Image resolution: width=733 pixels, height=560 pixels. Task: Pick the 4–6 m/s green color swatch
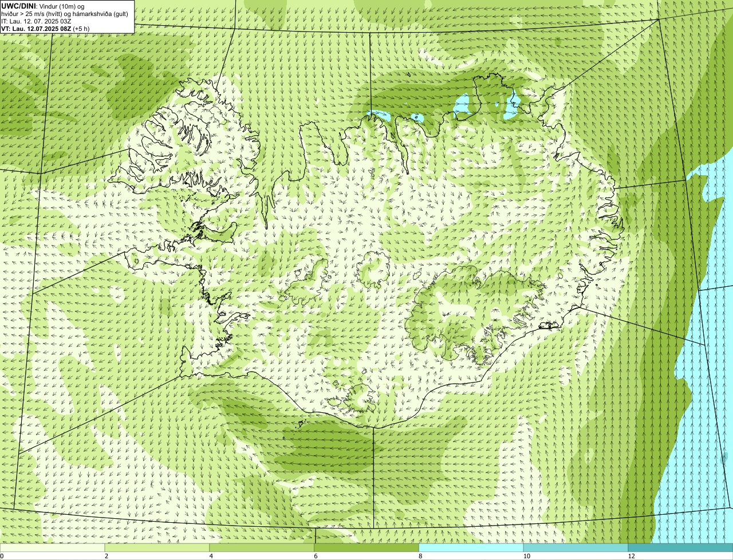click(262, 547)
